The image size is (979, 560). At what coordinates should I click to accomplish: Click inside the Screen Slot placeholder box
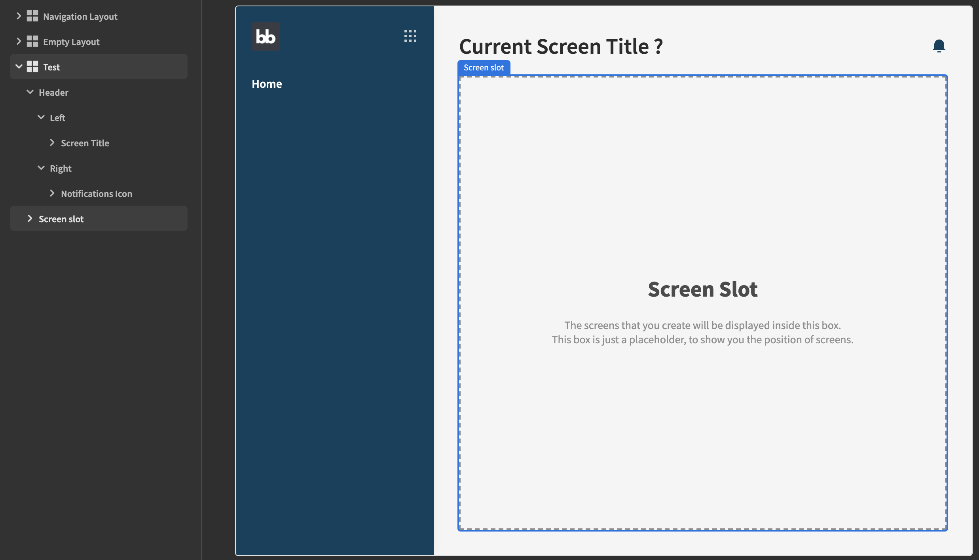point(703,289)
